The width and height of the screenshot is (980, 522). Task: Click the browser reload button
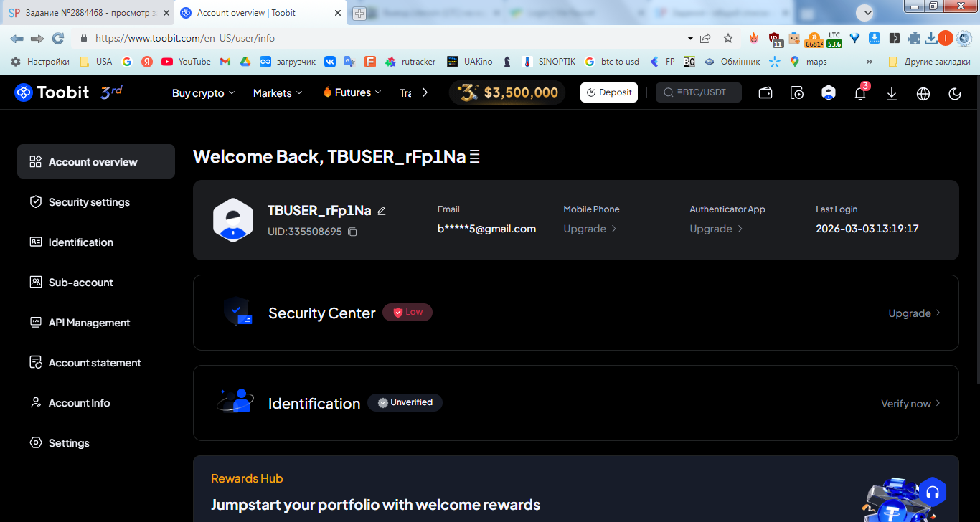tap(57, 38)
